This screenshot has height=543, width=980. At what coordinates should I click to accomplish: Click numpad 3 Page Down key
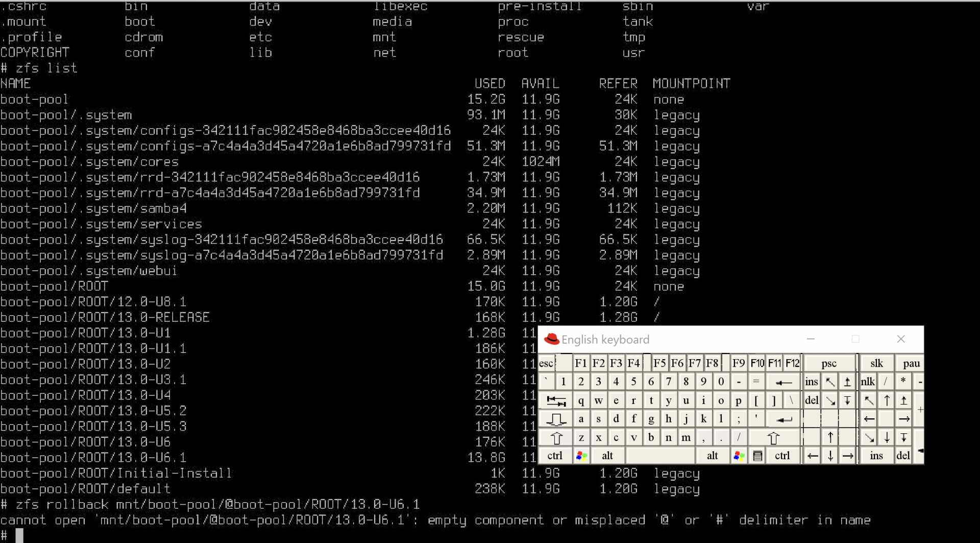(x=903, y=438)
